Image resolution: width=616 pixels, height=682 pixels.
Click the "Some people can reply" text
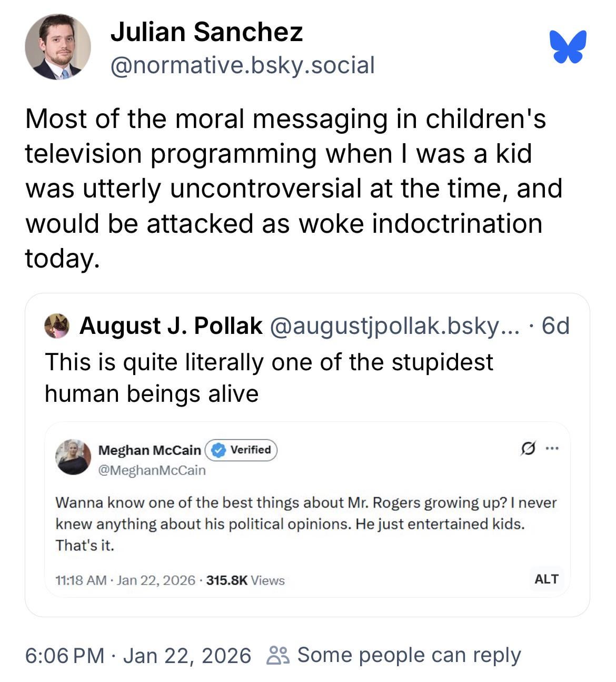pyautogui.click(x=409, y=655)
